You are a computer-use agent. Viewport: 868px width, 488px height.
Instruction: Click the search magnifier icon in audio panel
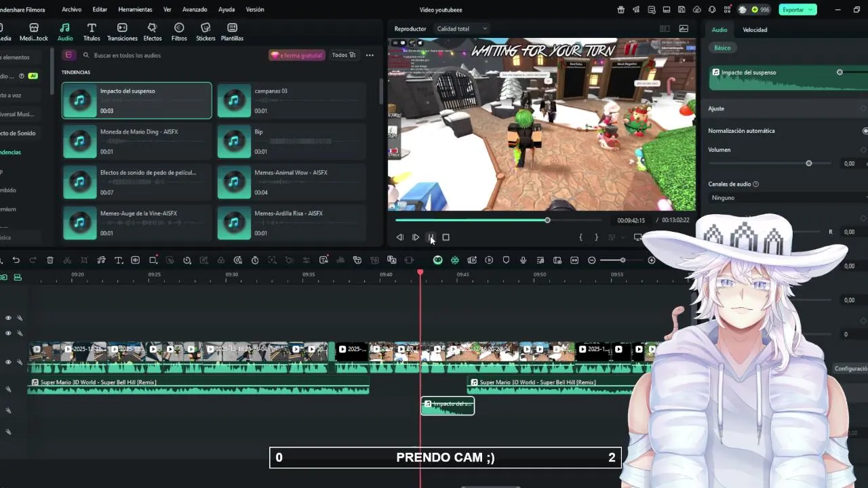[x=86, y=55]
